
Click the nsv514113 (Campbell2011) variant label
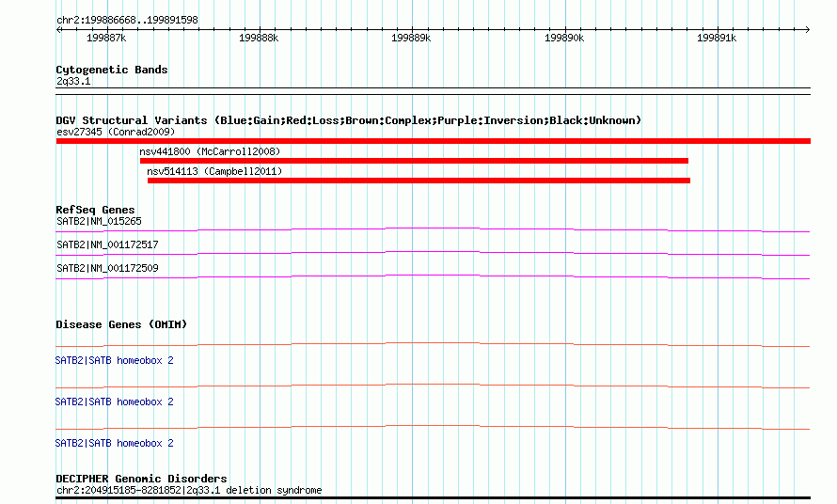point(214,171)
